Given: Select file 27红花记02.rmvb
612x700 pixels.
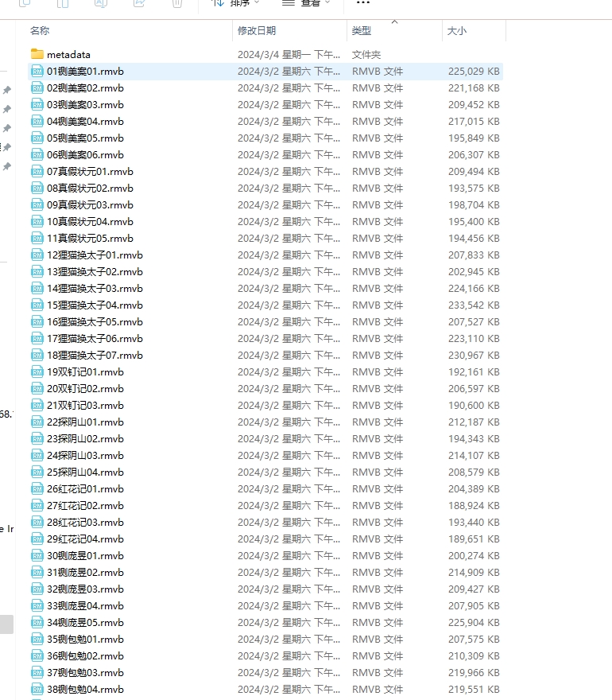Looking at the screenshot, I should click(85, 506).
